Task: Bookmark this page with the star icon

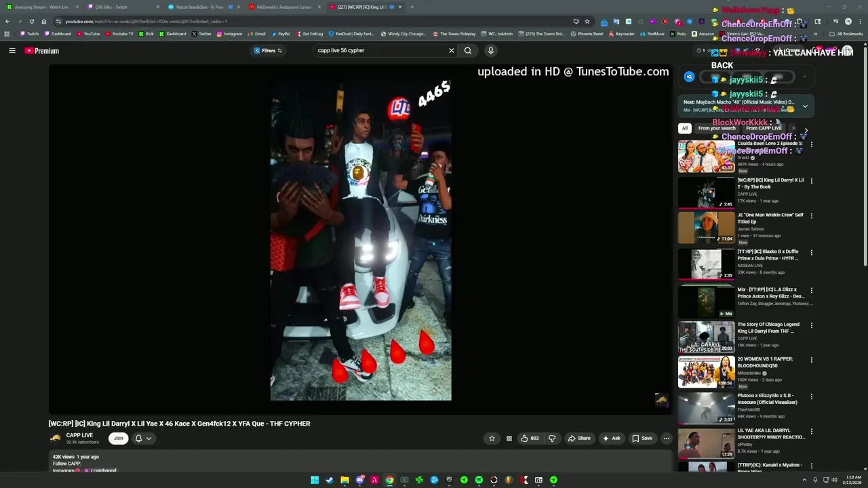Action: pos(587,21)
